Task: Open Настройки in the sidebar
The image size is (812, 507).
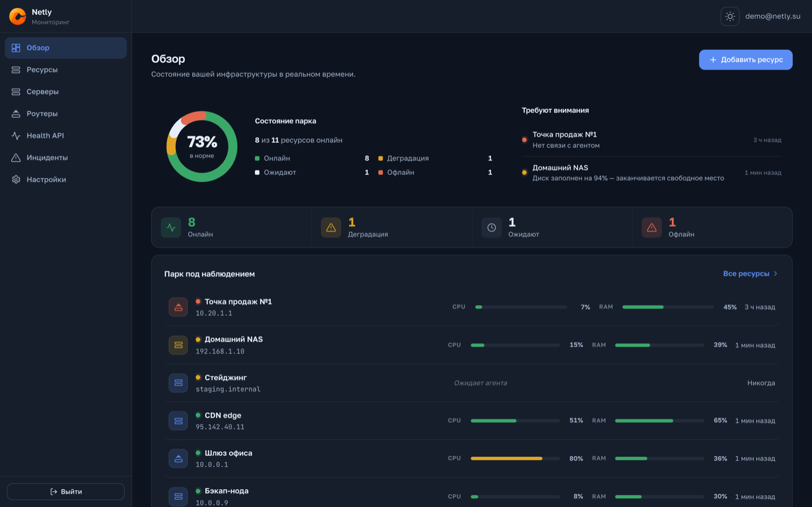Action: (x=66, y=180)
